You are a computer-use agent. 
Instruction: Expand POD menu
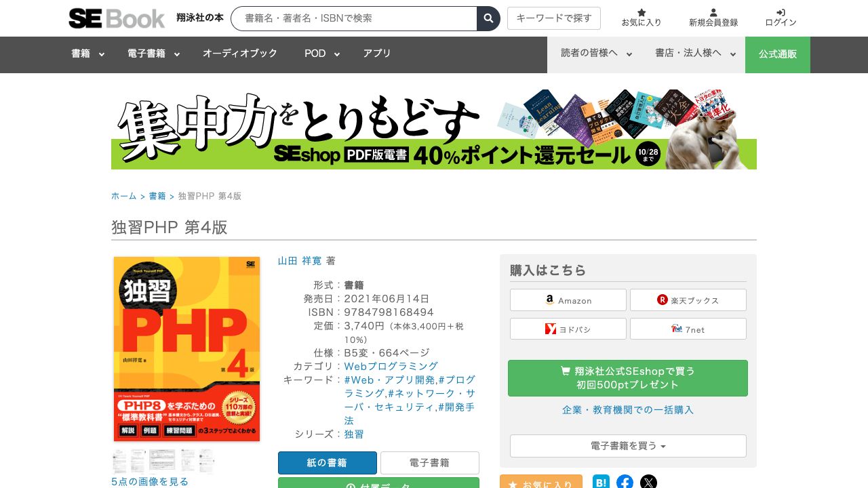[322, 54]
